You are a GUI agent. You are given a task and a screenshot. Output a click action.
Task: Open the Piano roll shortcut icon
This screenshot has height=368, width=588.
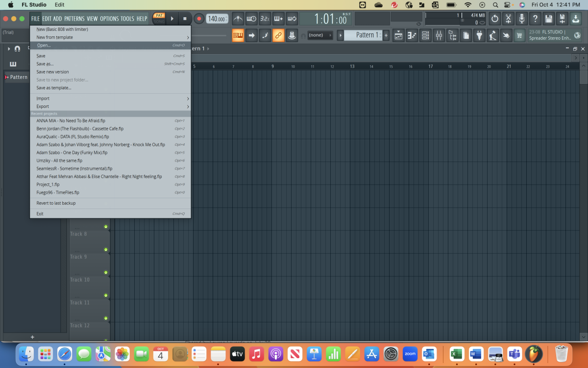412,35
